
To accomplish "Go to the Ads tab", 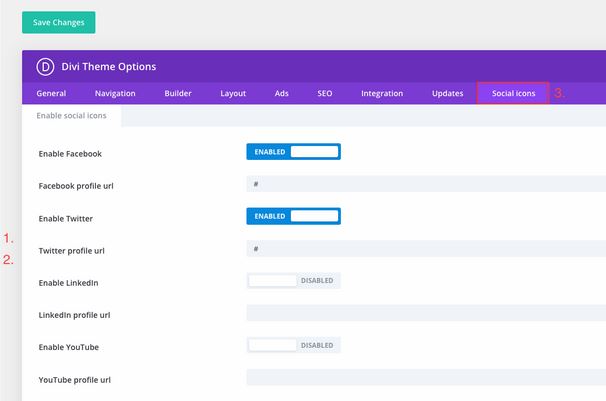I will (x=282, y=93).
